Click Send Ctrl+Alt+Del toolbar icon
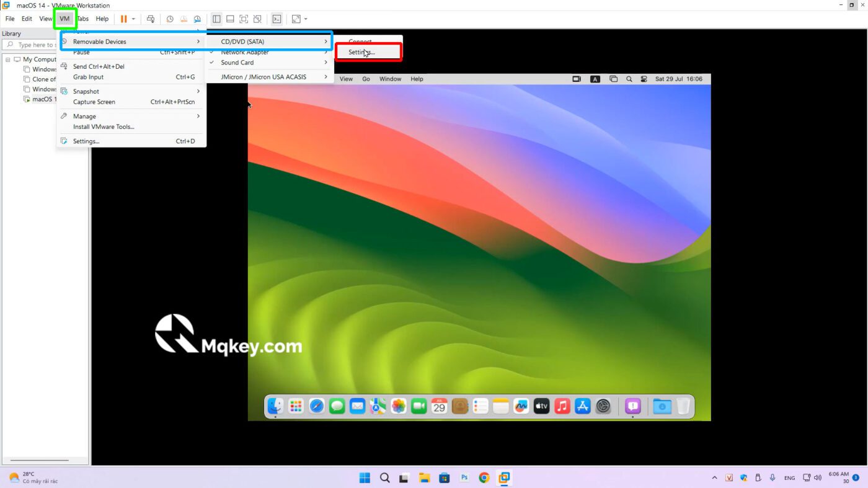This screenshot has width=868, height=488. coord(151,19)
